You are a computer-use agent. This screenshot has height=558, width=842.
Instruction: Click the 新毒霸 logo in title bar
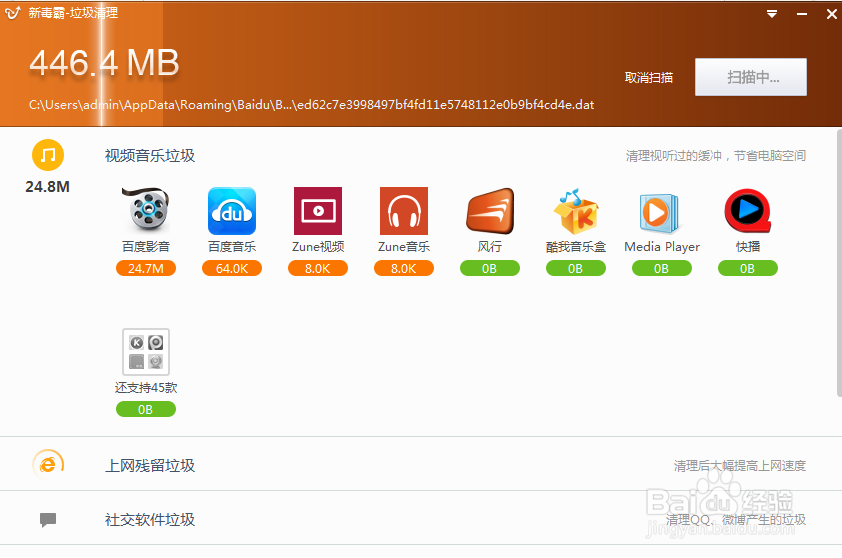(12, 13)
